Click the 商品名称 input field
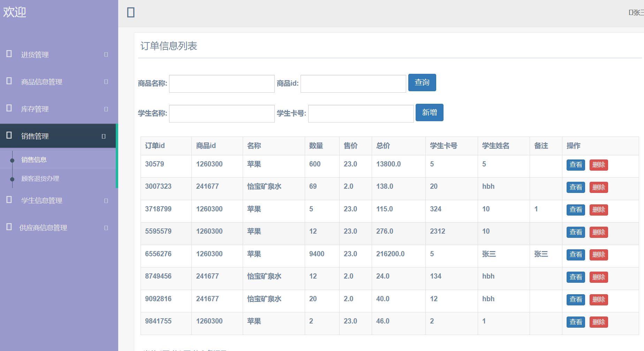This screenshot has height=351, width=644. (221, 84)
